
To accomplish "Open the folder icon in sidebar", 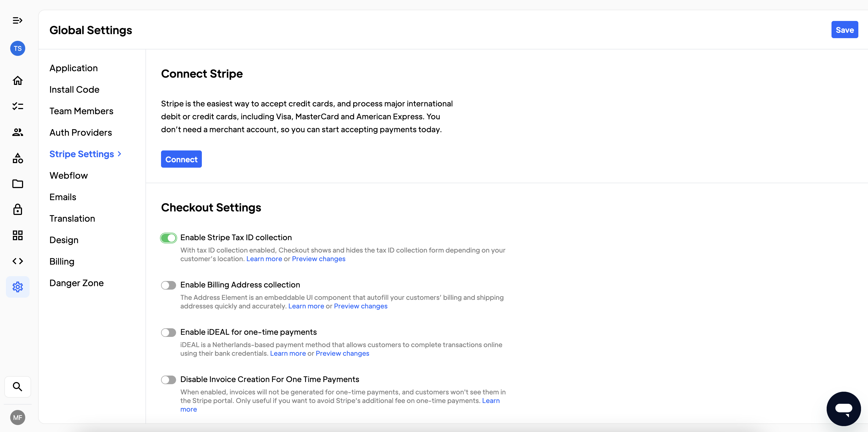I will 17,184.
